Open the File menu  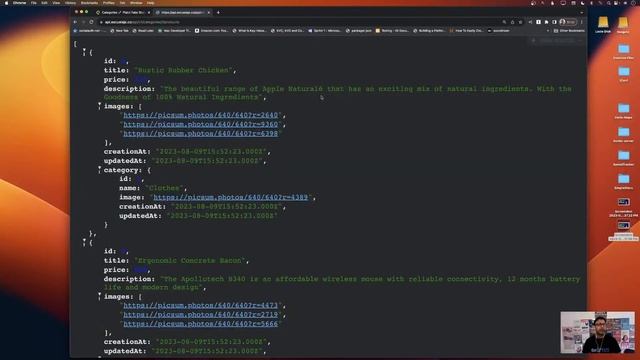(34, 3)
